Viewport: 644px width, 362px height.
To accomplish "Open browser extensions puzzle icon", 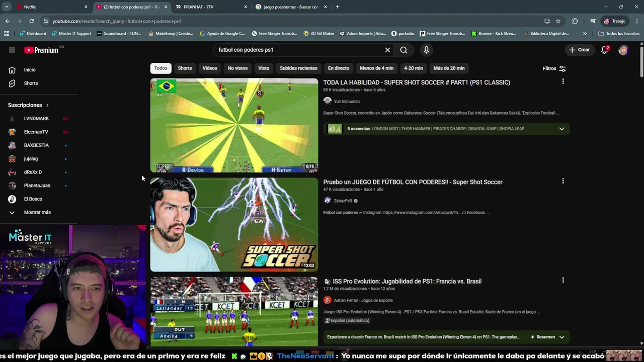I will point(575,21).
